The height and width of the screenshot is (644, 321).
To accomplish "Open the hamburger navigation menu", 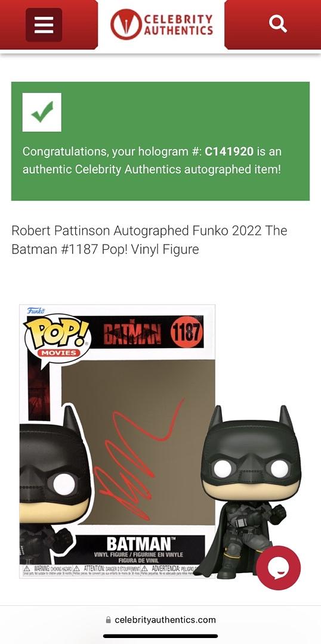I will [x=44, y=24].
